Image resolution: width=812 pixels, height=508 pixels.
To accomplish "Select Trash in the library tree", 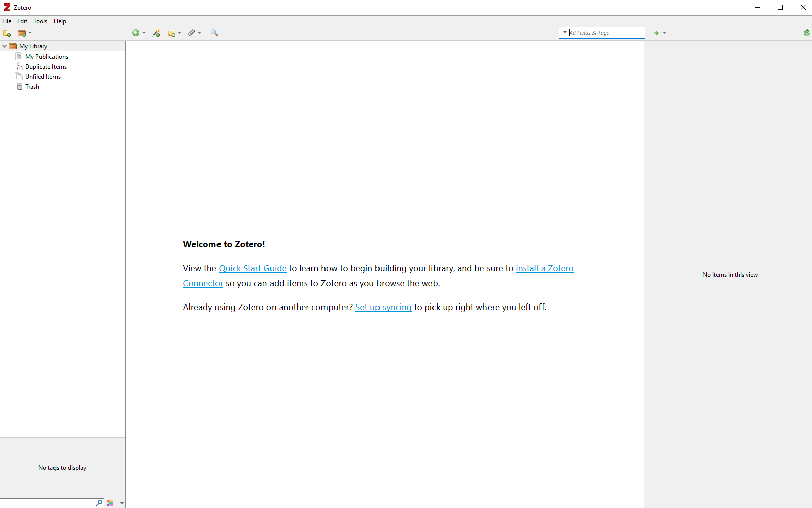I will pos(32,87).
